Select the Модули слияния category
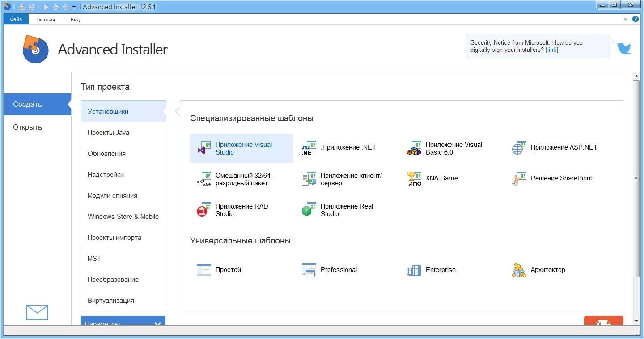Image resolution: width=644 pixels, height=339 pixels. pos(123,196)
